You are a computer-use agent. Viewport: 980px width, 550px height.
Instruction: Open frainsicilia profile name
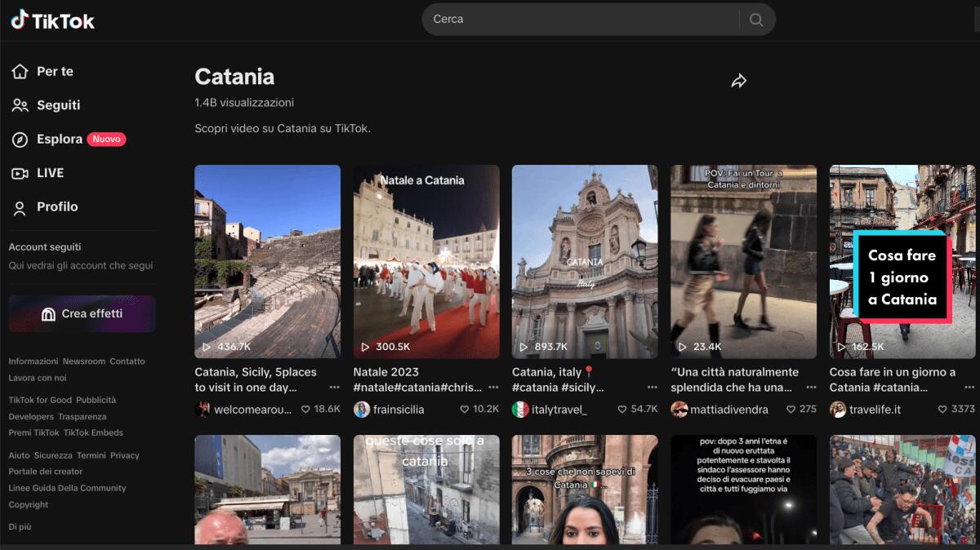click(399, 410)
